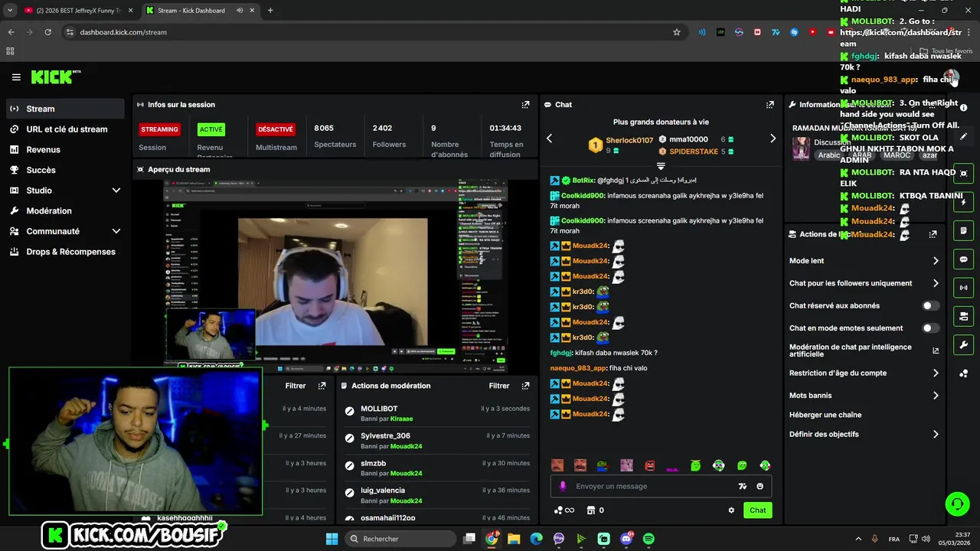Click the channel points infinity icon
The image size is (980, 551).
click(x=564, y=510)
